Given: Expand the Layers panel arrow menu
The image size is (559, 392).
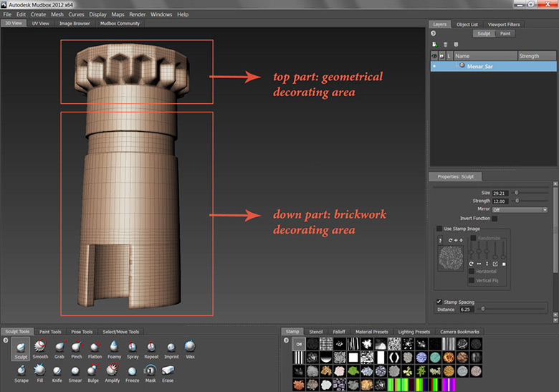Looking at the screenshot, I should [434, 33].
